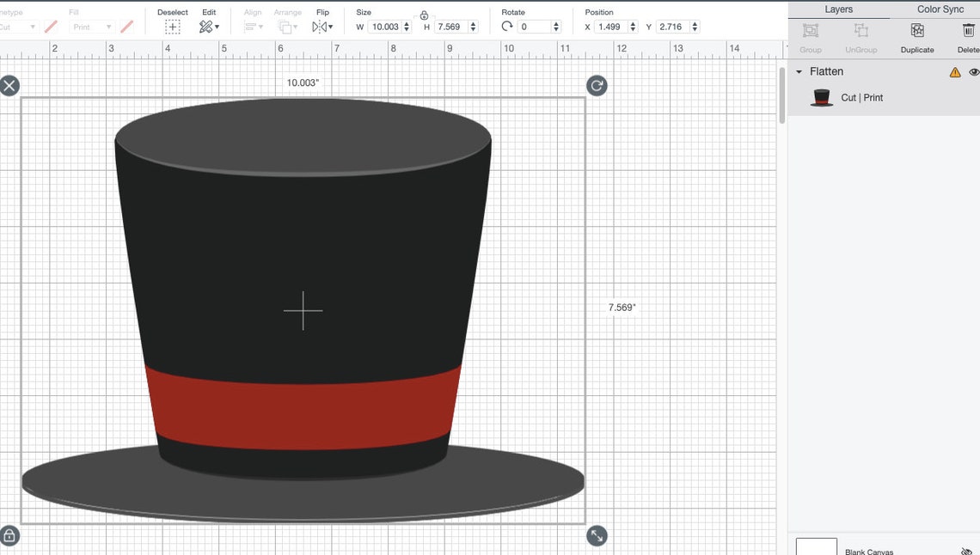The height and width of the screenshot is (555, 980).
Task: Click the Duplicate icon in Layers panel
Action: (x=916, y=31)
